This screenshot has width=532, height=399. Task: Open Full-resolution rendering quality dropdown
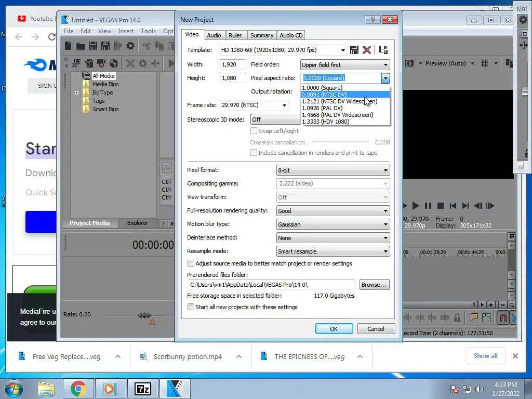[333, 211]
